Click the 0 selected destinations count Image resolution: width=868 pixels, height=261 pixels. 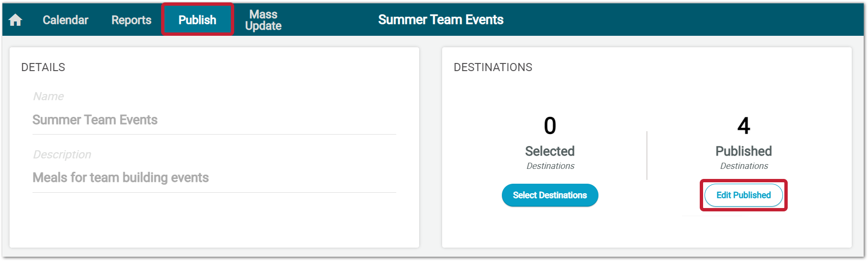pyautogui.click(x=550, y=126)
